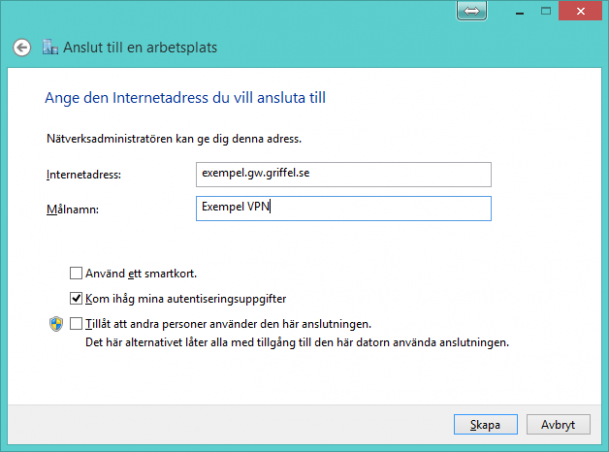This screenshot has width=609, height=452.
Task: Click inside the Internetadress text field
Action: coord(344,174)
